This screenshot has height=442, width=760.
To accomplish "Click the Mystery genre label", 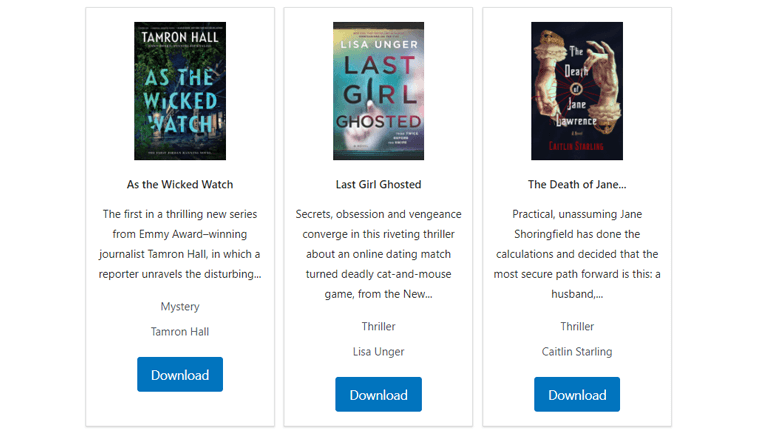I will pyautogui.click(x=180, y=307).
